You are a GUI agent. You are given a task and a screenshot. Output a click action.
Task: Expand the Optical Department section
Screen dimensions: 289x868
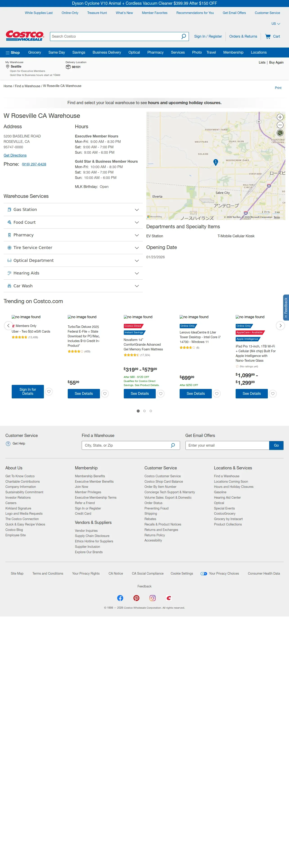[x=73, y=260]
